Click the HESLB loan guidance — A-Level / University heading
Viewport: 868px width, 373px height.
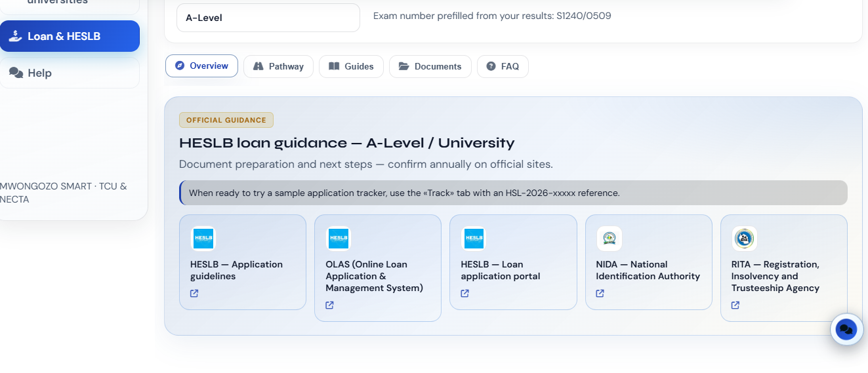[x=347, y=143]
